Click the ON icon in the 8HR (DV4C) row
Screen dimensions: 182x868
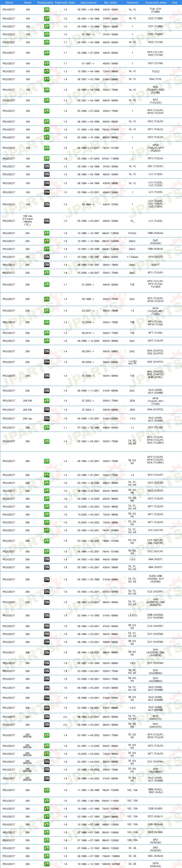point(47,376)
